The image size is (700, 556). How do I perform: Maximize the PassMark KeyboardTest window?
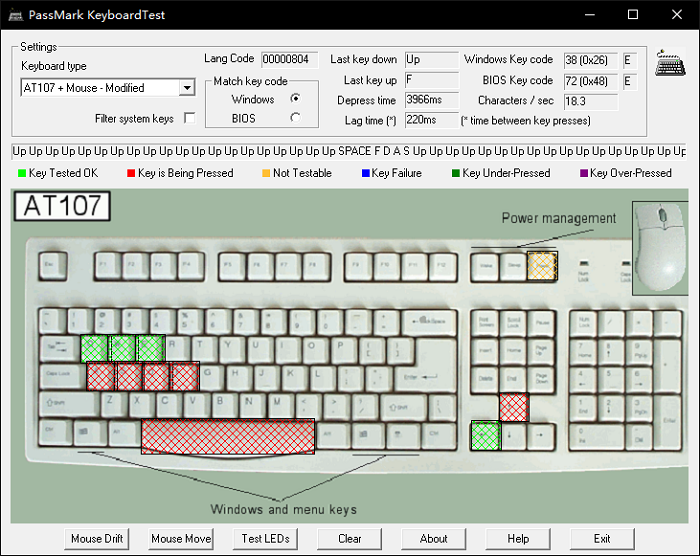(633, 15)
